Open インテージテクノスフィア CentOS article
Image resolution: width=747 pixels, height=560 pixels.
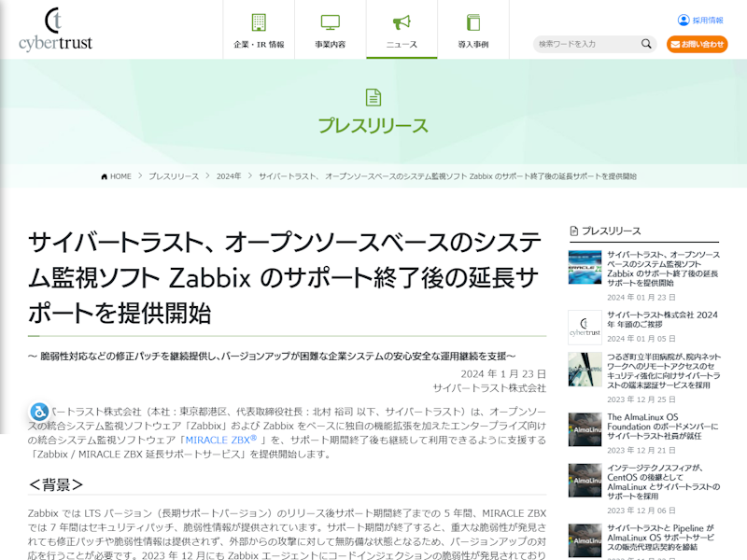point(663,482)
